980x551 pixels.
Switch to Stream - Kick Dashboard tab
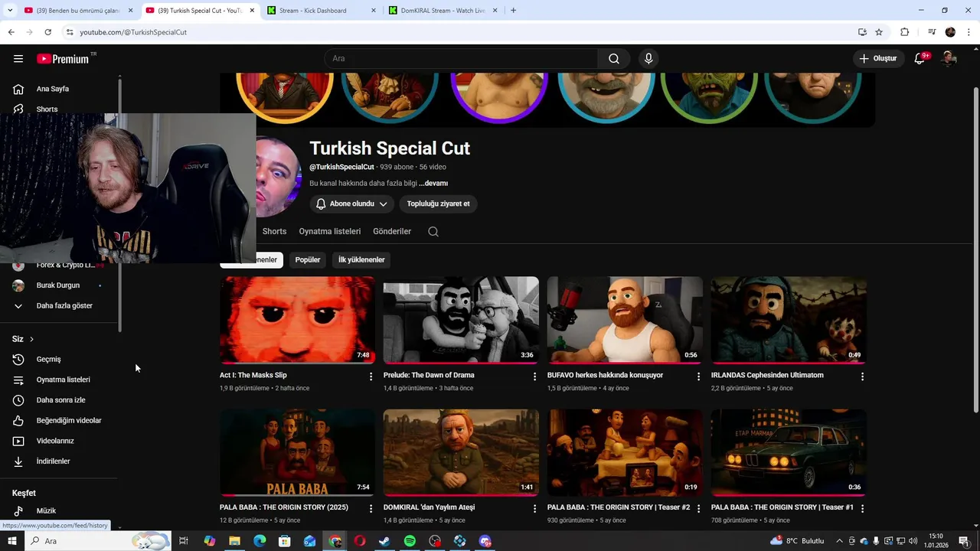(322, 11)
